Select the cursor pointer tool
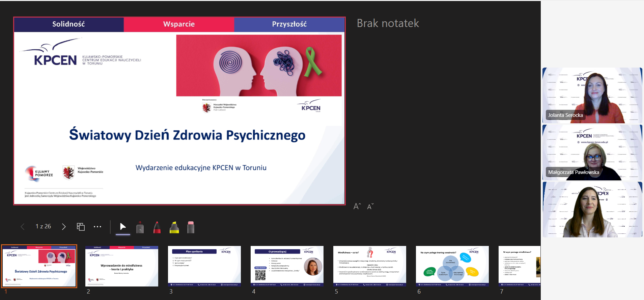644x300 pixels. (123, 227)
